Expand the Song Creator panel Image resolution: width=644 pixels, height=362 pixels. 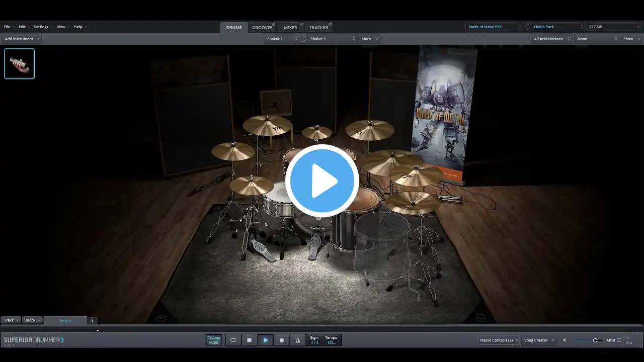[x=538, y=340]
